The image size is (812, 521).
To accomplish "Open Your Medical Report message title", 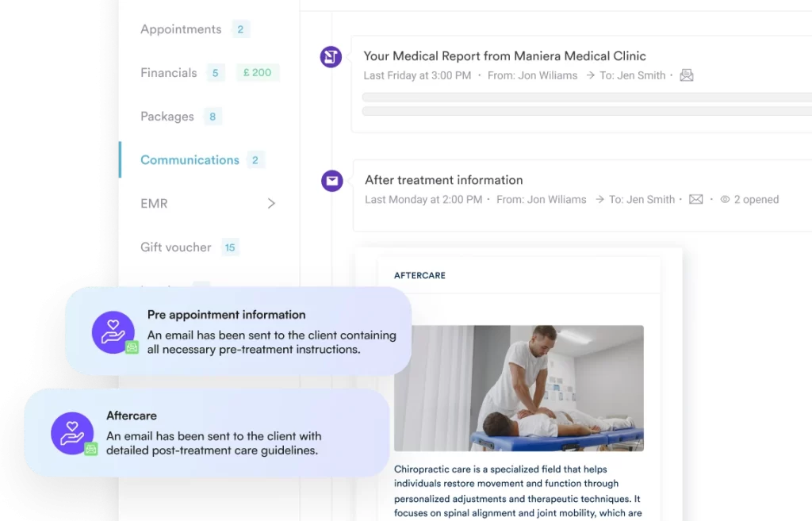I will point(505,56).
